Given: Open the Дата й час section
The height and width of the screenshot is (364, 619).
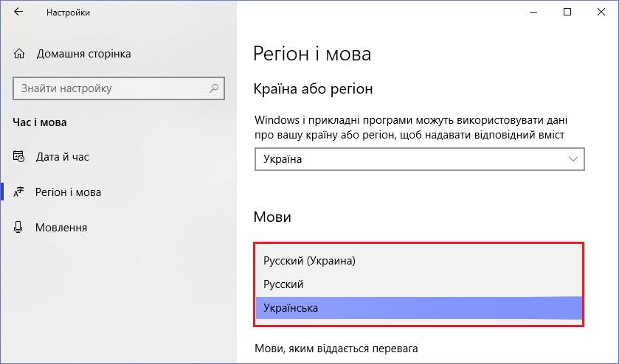Looking at the screenshot, I should pyautogui.click(x=63, y=157).
